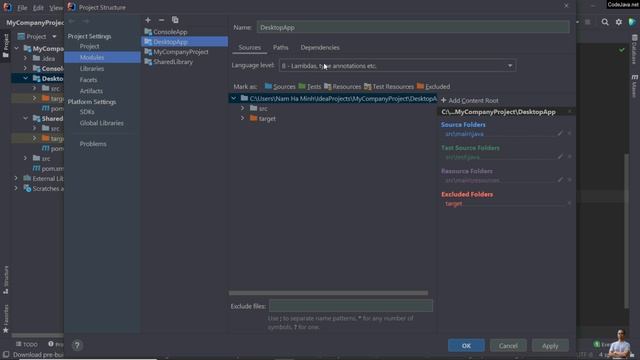This screenshot has height=360, width=640.
Task: Go forward with right arrow in Project Structure
Action: pyautogui.click(x=85, y=20)
